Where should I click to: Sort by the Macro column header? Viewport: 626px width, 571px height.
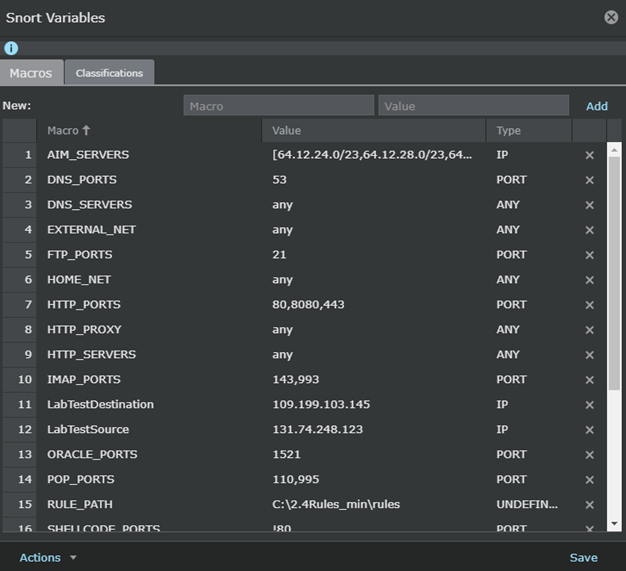(x=149, y=131)
